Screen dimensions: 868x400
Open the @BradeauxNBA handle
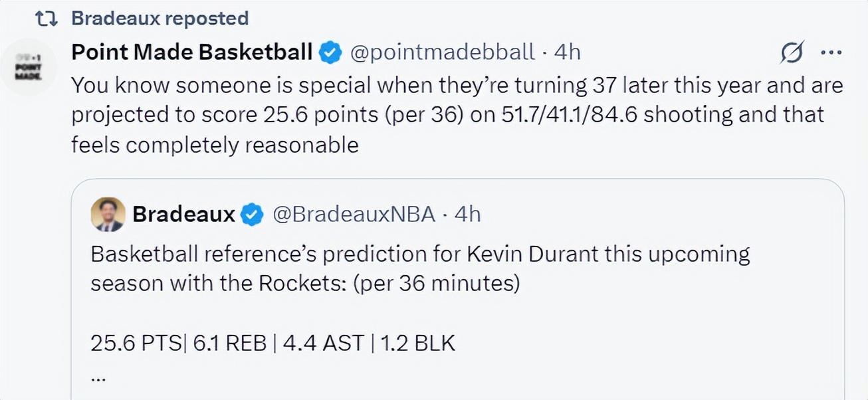tap(352, 214)
